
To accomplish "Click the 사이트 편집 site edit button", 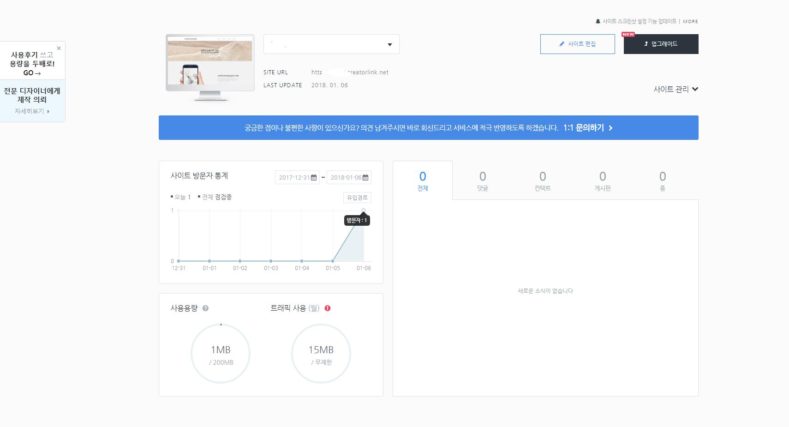I will pyautogui.click(x=577, y=44).
